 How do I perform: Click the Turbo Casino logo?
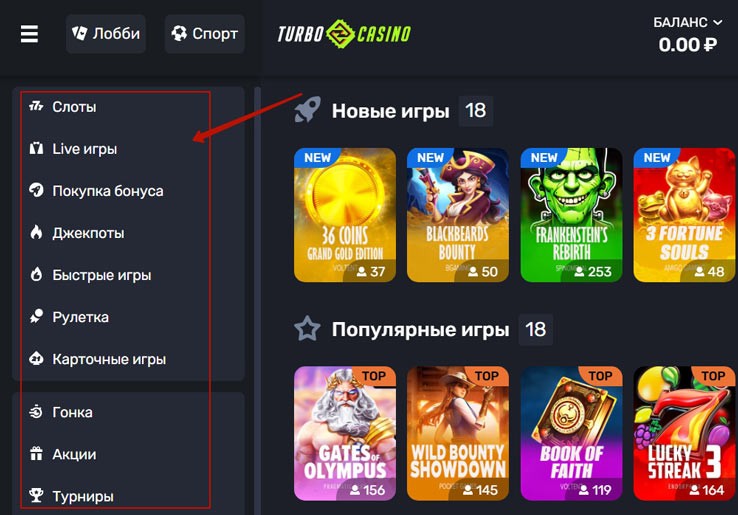click(x=344, y=34)
